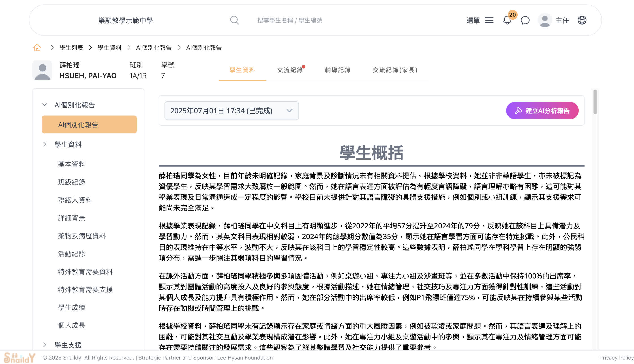634x364 pixels.
Task: Click the home icon in breadcrumb
Action: [37, 47]
